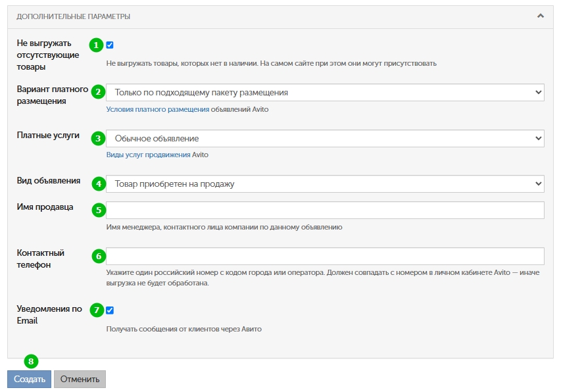Uncheck 'Не выгружать отсутствующие товары' checkbox

110,45
